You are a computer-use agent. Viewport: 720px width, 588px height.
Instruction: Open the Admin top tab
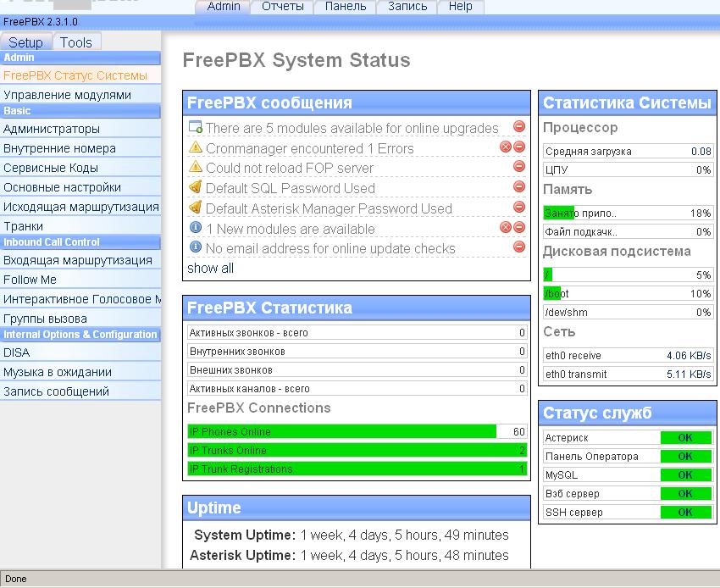point(224,7)
